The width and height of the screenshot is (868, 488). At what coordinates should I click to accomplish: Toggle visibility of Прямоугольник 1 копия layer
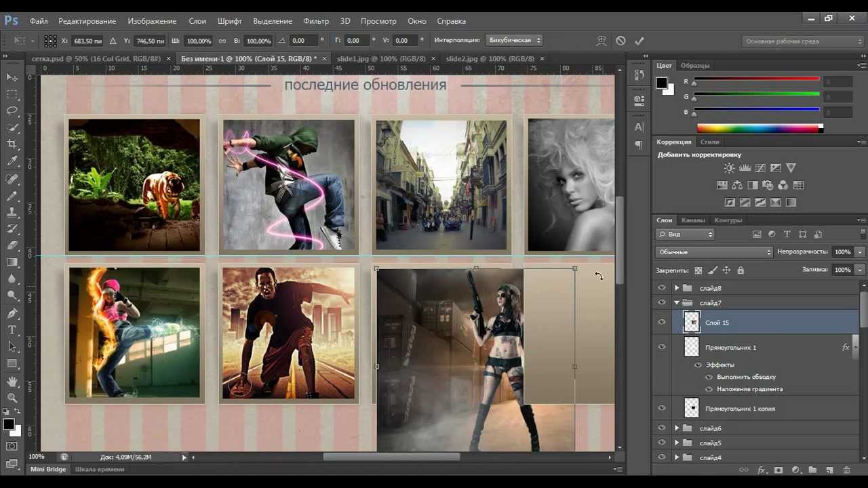662,409
